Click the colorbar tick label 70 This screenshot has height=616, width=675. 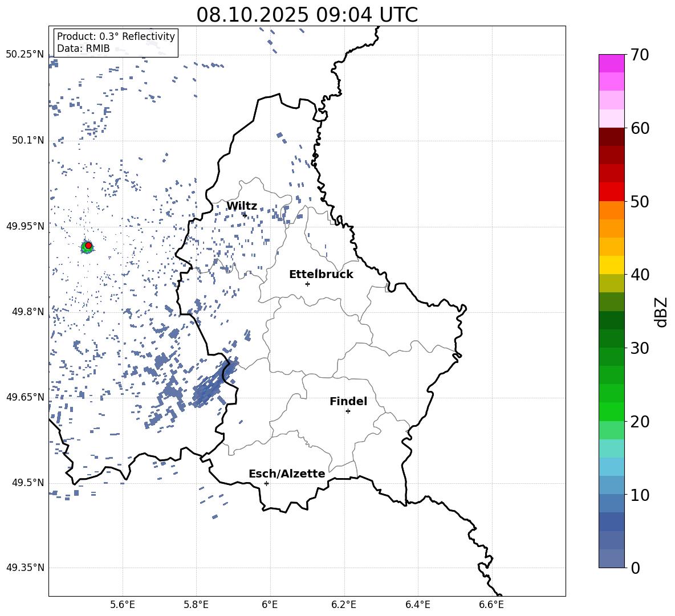[x=640, y=55]
